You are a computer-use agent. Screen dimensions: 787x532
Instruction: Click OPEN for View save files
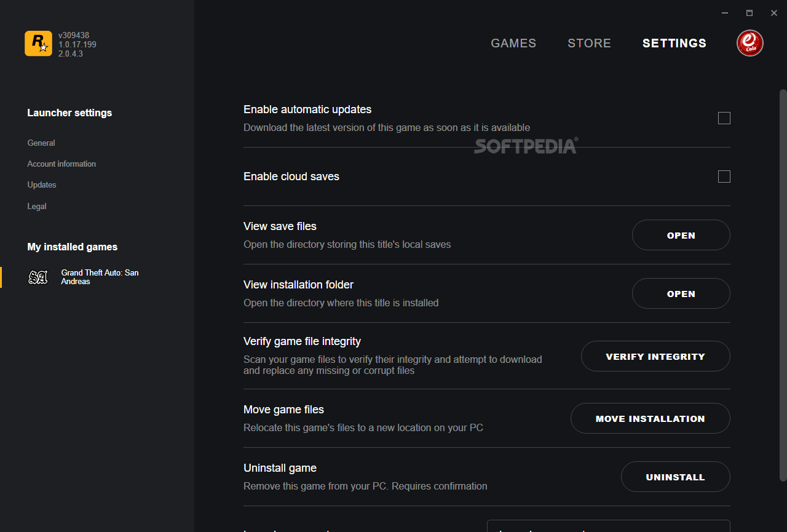(681, 235)
